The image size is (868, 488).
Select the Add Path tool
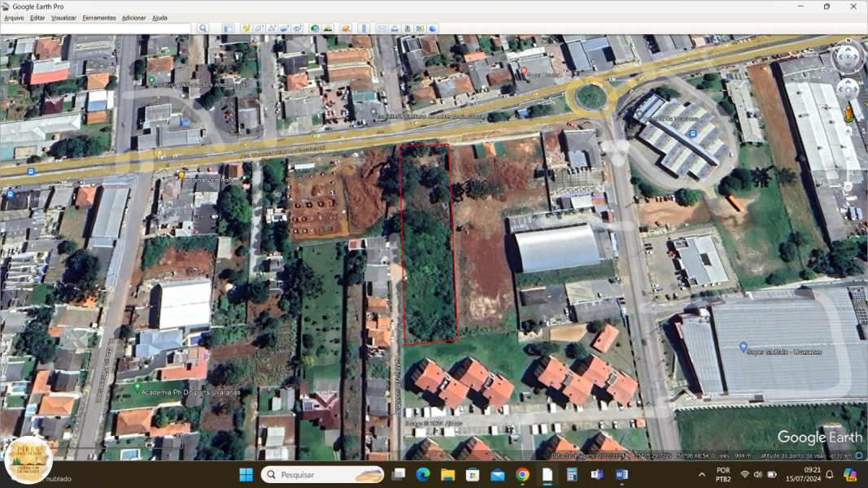pyautogui.click(x=272, y=28)
